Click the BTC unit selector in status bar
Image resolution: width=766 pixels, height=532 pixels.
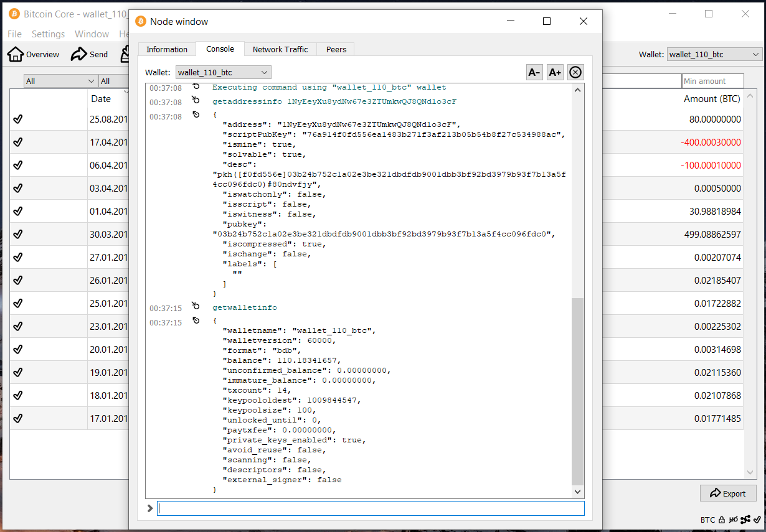point(707,520)
